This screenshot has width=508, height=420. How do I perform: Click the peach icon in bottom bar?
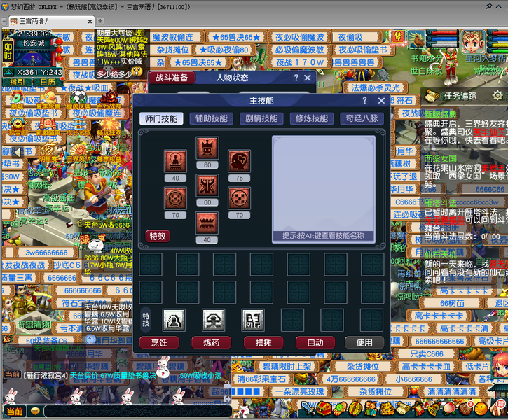pyautogui.click(x=449, y=409)
